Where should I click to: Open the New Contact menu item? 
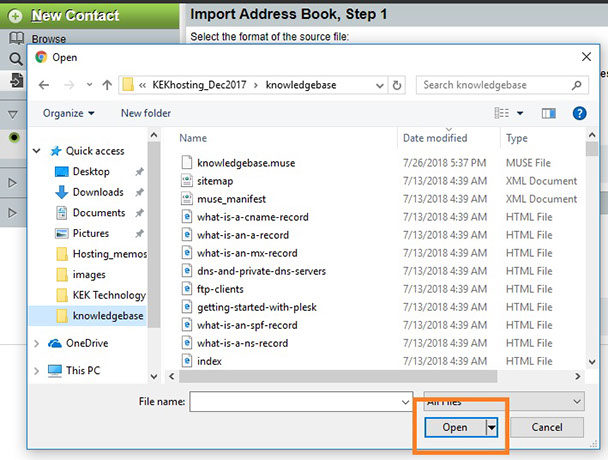click(75, 16)
